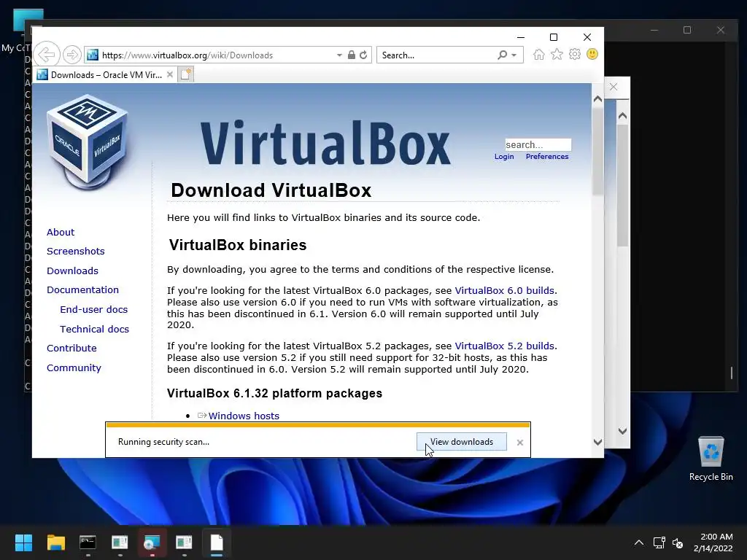
Task: Click the VirtualBox 6.1.32 platform packages heading
Action: coord(274,393)
